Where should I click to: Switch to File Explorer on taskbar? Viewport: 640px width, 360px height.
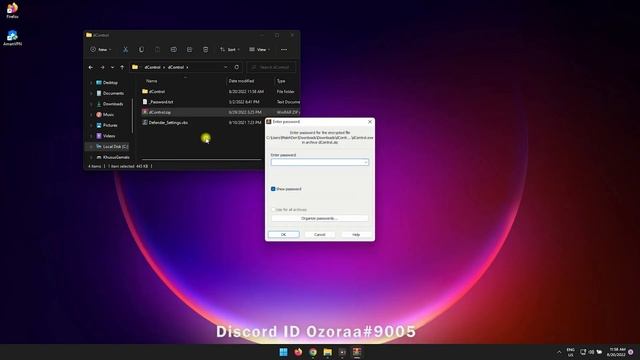(x=327, y=352)
